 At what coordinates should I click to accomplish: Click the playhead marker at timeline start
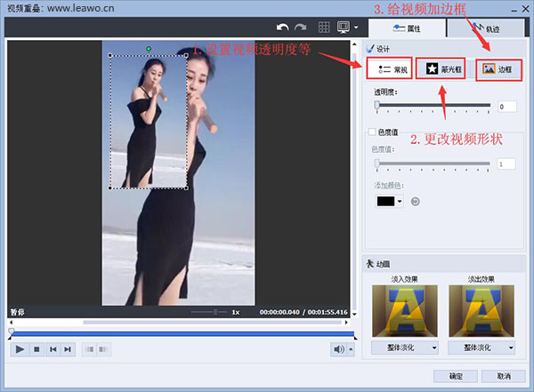coord(11,332)
